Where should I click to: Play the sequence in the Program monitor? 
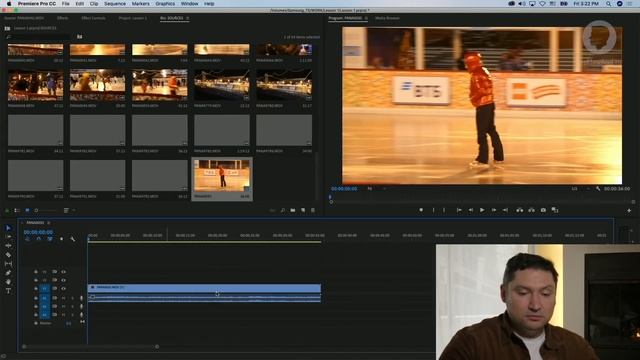(482, 210)
